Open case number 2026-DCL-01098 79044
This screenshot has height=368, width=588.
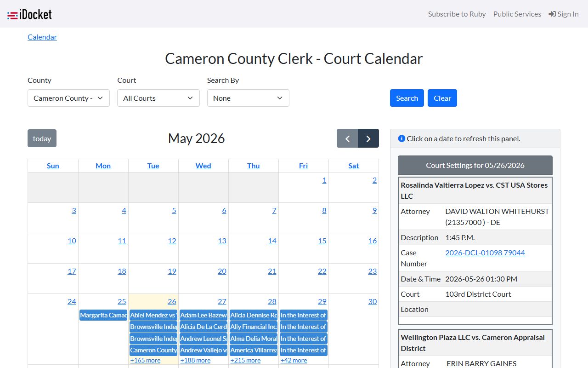click(x=485, y=253)
